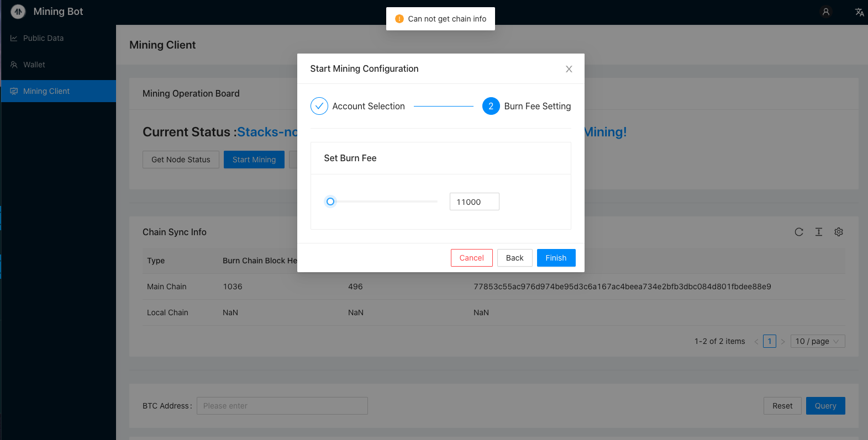Click the burn block height value 1036

pyautogui.click(x=233, y=287)
